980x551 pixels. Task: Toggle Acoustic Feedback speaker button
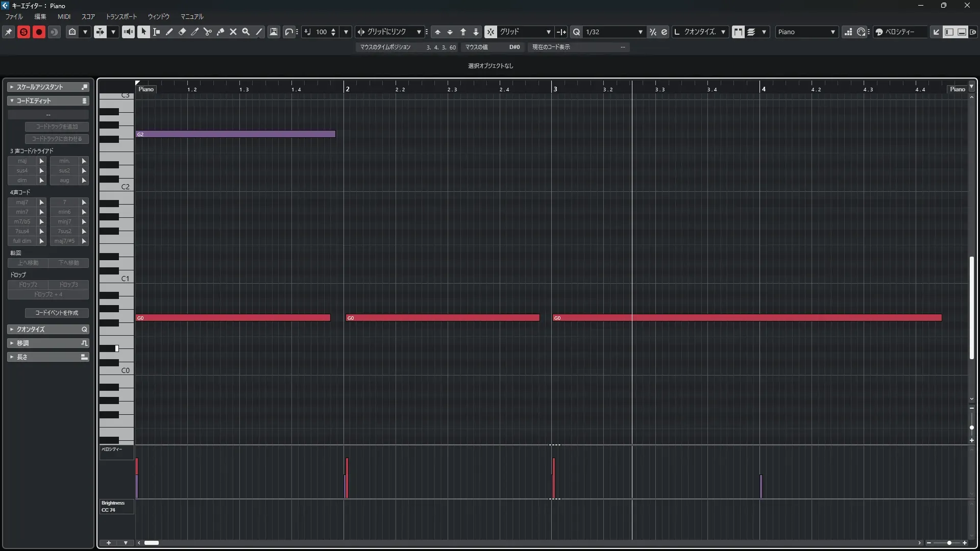[x=128, y=32]
